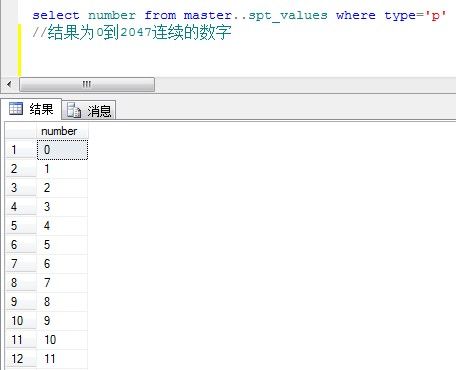Click row header 1 to select row
This screenshot has height=370, width=456.
tap(21, 150)
